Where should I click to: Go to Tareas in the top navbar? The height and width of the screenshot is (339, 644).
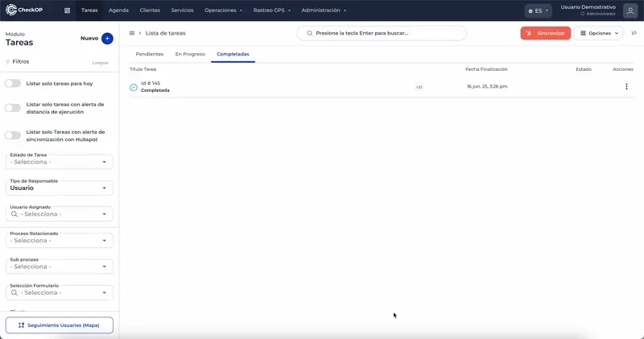coord(89,10)
